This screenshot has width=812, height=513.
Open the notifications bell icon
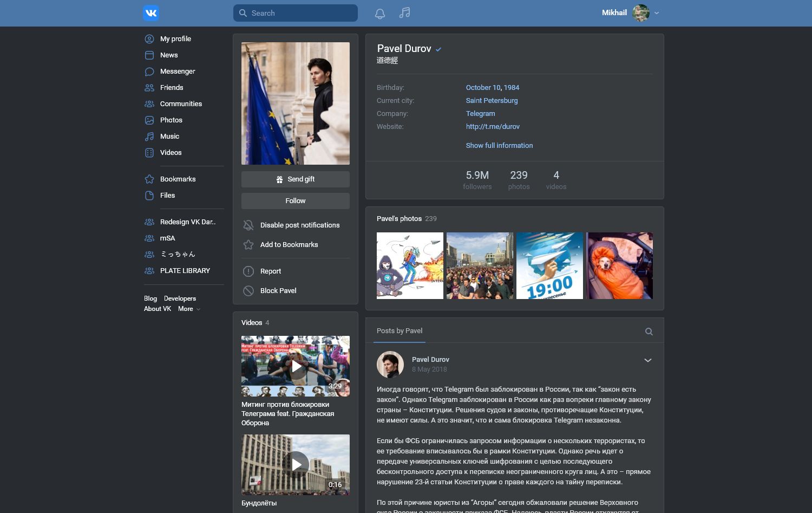tap(380, 13)
